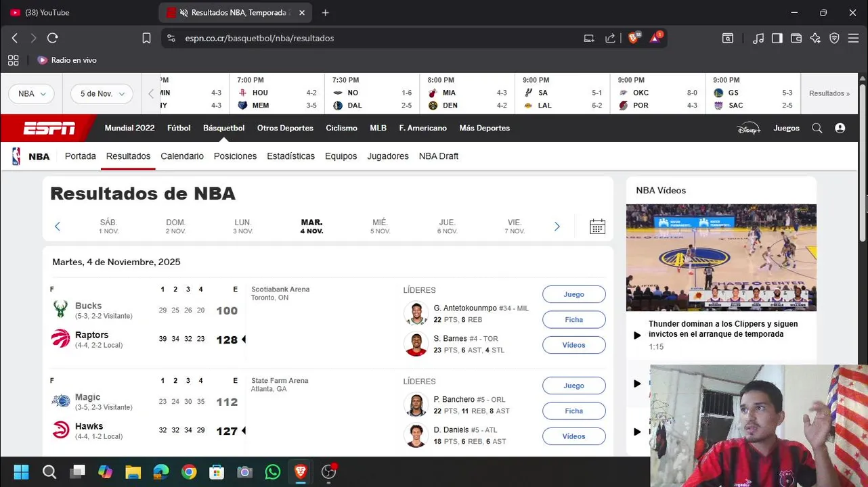Click Vídeos button for Magic-Hawks
This screenshot has width=868, height=487.
573,436
